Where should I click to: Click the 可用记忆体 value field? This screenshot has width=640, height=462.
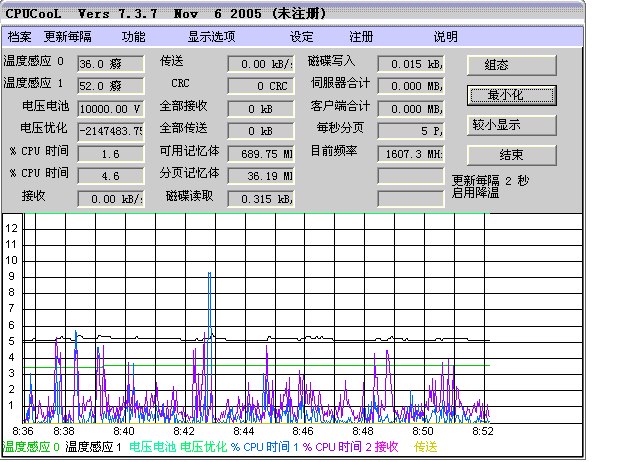coord(261,154)
